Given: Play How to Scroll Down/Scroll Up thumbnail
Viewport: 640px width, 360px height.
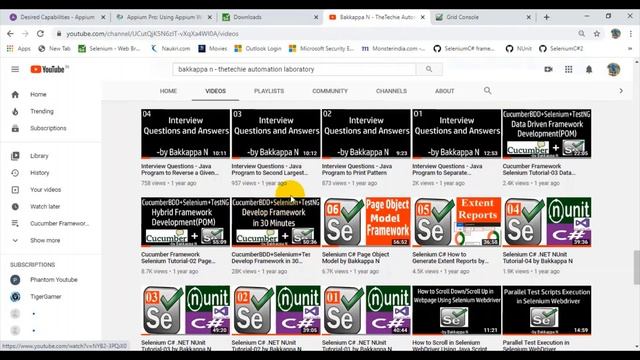Looking at the screenshot, I should coord(456,310).
